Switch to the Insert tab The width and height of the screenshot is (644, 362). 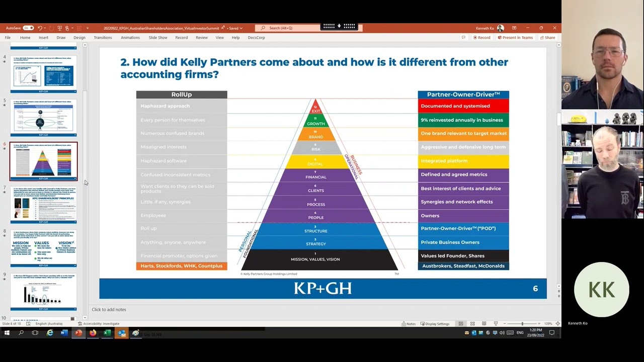(x=44, y=38)
